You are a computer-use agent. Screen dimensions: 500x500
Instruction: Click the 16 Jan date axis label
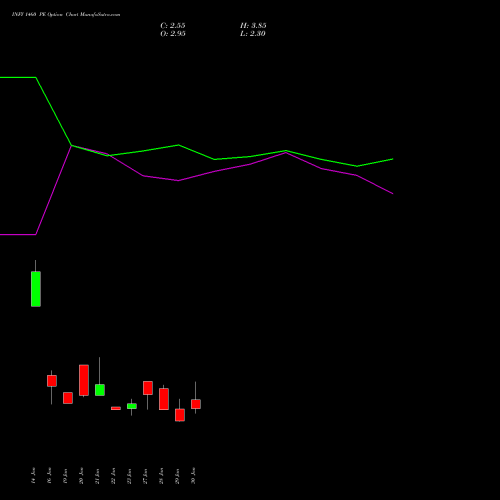tap(49, 476)
